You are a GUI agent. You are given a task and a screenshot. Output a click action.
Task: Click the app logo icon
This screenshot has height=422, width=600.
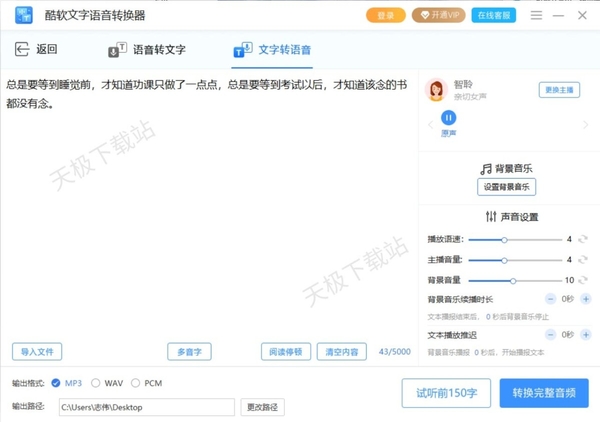[24, 15]
